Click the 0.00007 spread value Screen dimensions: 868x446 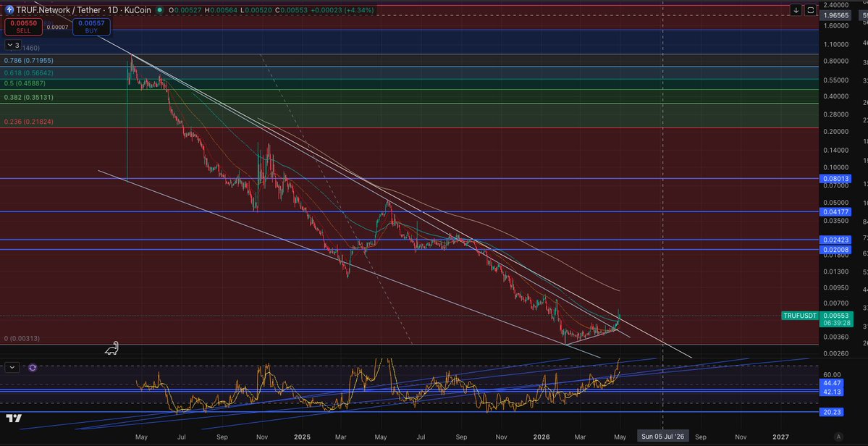coord(57,27)
